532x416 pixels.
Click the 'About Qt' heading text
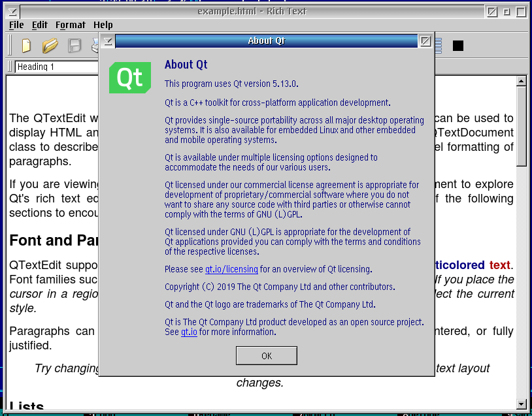[186, 65]
